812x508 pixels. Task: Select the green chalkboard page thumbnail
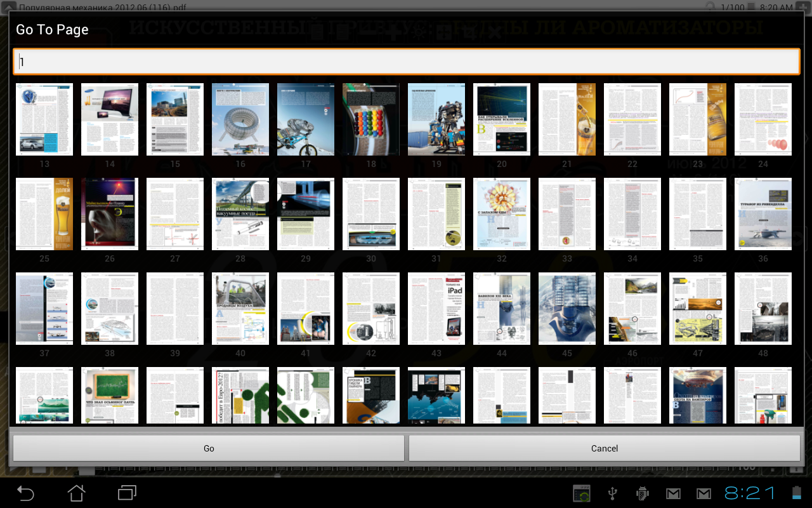(110, 395)
